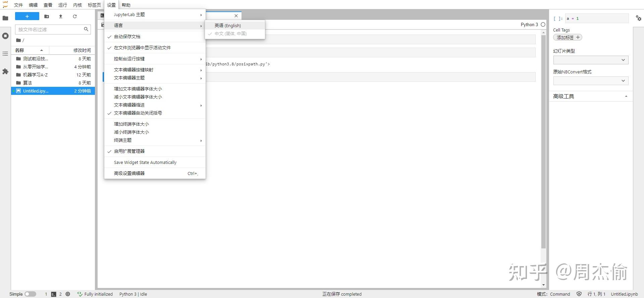Close the open notebook tab

[x=236, y=16]
